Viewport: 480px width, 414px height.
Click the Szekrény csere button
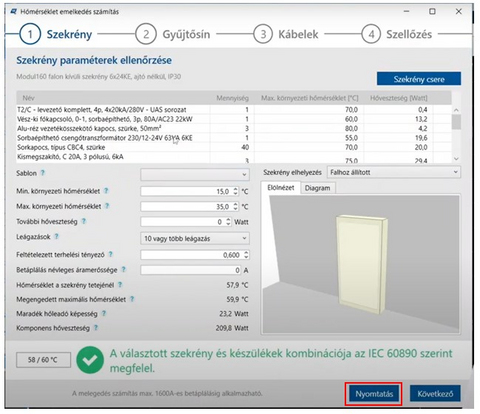[419, 79]
